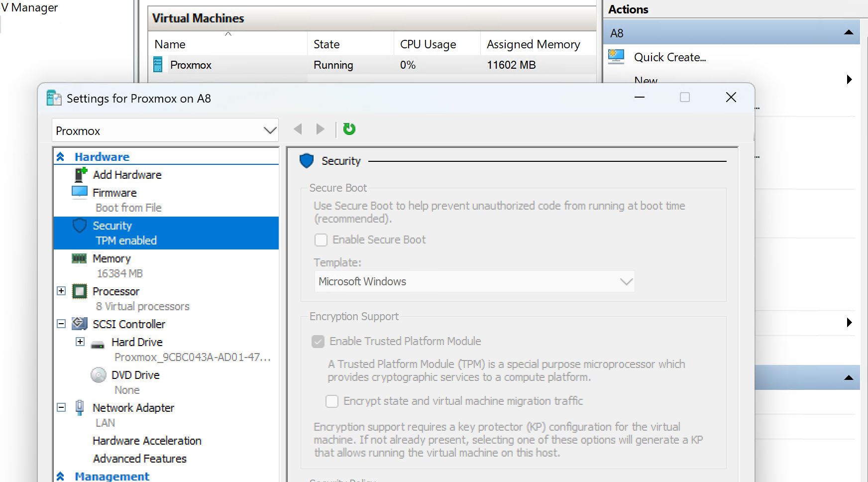
Task: Collapse the A8 actions group
Action: pyautogui.click(x=849, y=32)
